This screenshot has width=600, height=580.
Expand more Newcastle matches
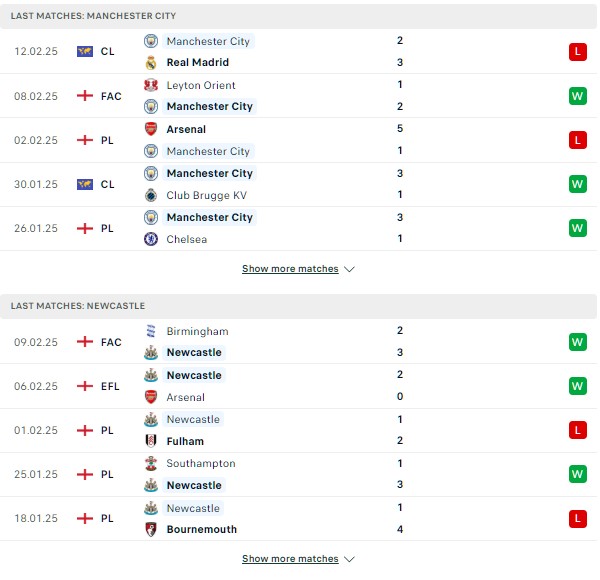coord(290,559)
